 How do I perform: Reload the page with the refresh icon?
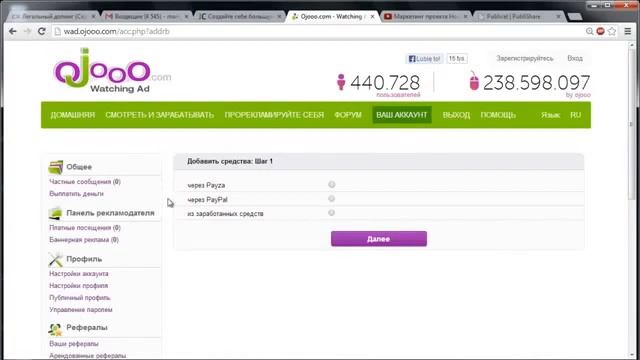(42, 31)
